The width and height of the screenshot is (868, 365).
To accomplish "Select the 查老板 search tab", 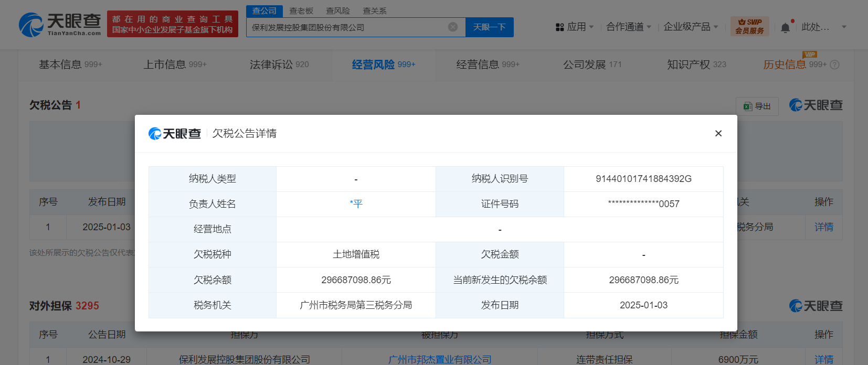I will click(x=301, y=11).
